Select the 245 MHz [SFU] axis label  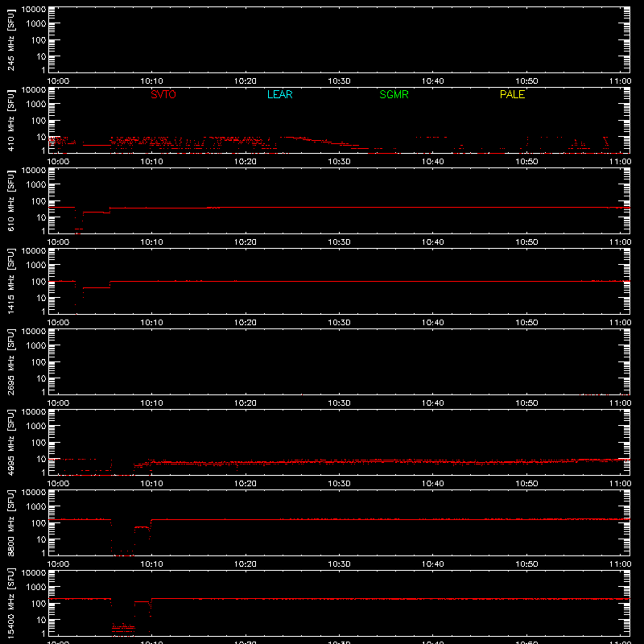(10, 39)
